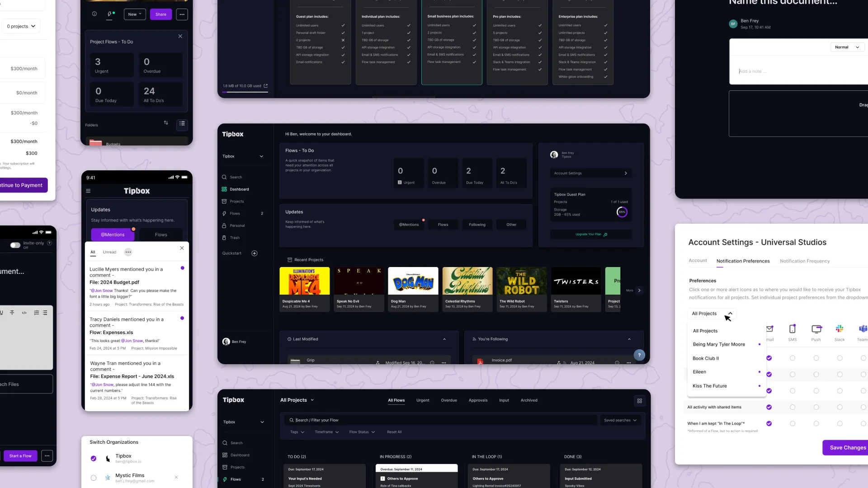Viewport: 868px width, 488px height.
Task: Click the 65% storage usage ring
Action: coord(622,212)
